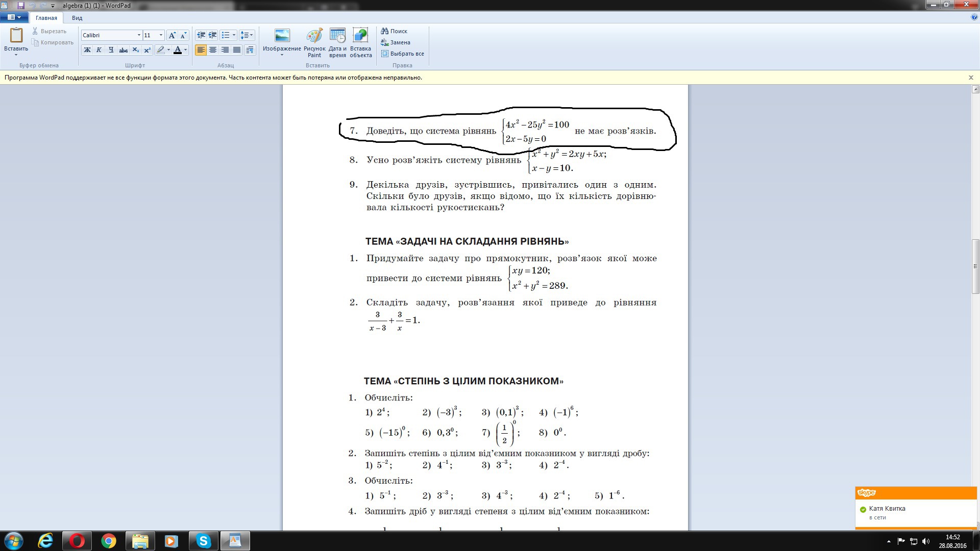Image resolution: width=980 pixels, height=551 pixels.
Task: Click the volume speaker tray icon
Action: 926,541
